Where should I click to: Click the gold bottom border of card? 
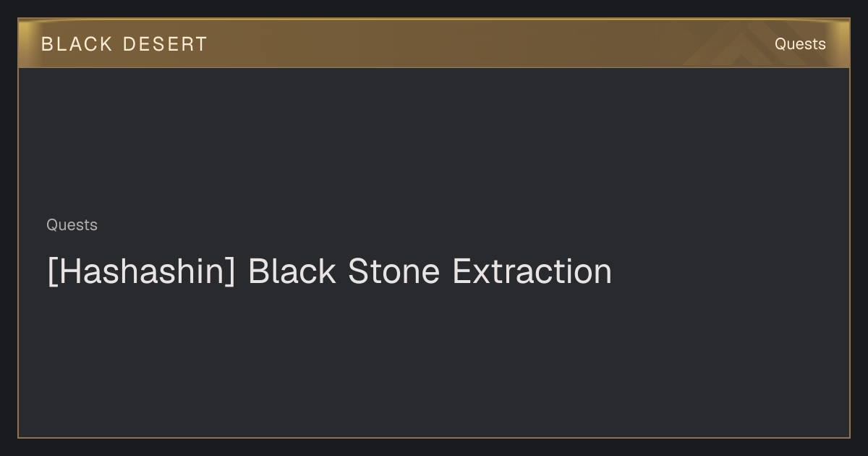(434, 437)
